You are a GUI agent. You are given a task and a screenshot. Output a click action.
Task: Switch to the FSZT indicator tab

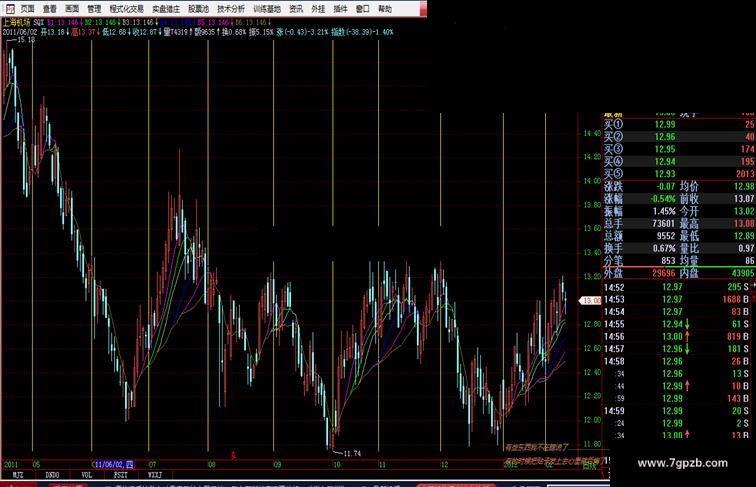click(x=121, y=475)
